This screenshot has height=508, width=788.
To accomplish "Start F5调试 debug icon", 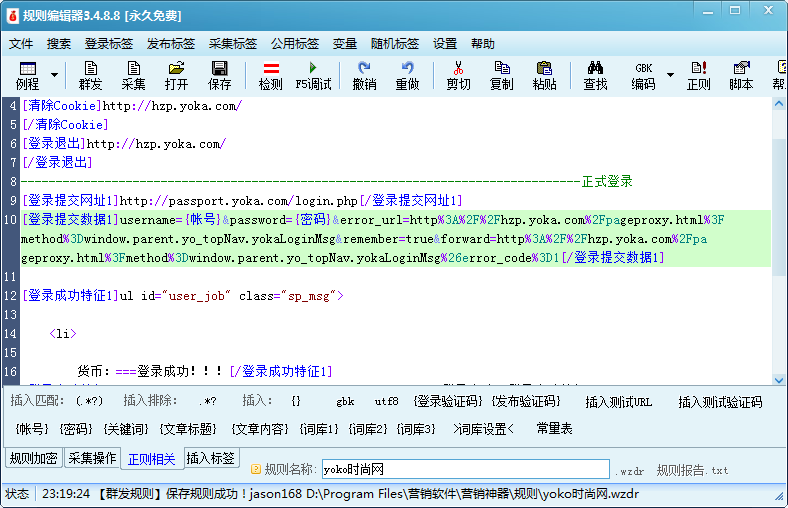I will click(313, 75).
